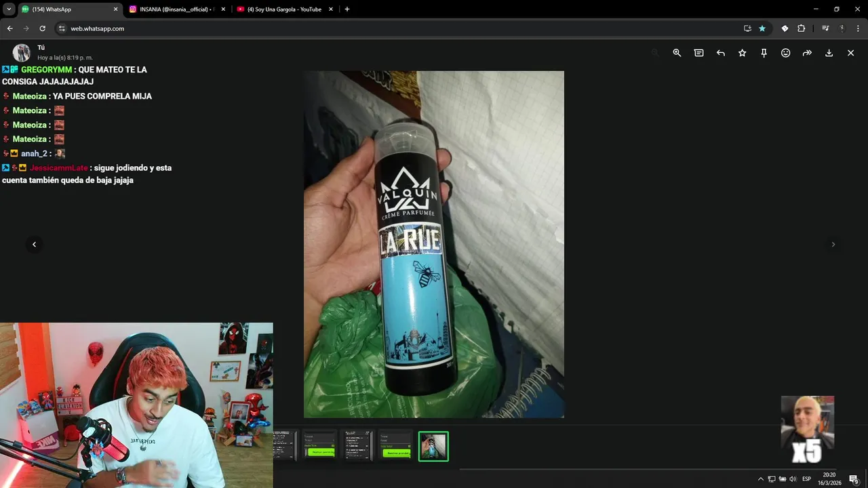Reply to the photo with arrow icon
This screenshot has width=868, height=488.
coord(720,53)
